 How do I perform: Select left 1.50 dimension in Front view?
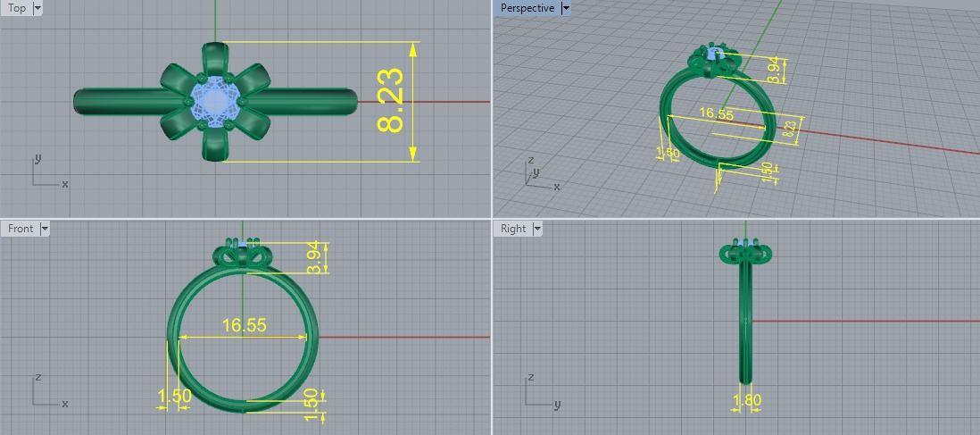point(174,397)
